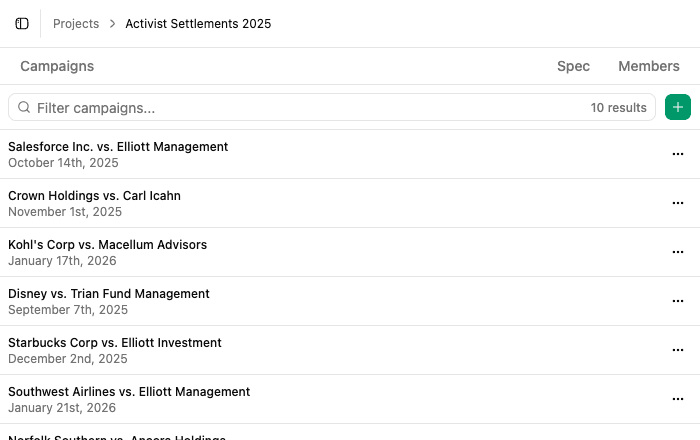Select Kohl's Corp vs. Macellum Advisors row

click(107, 245)
